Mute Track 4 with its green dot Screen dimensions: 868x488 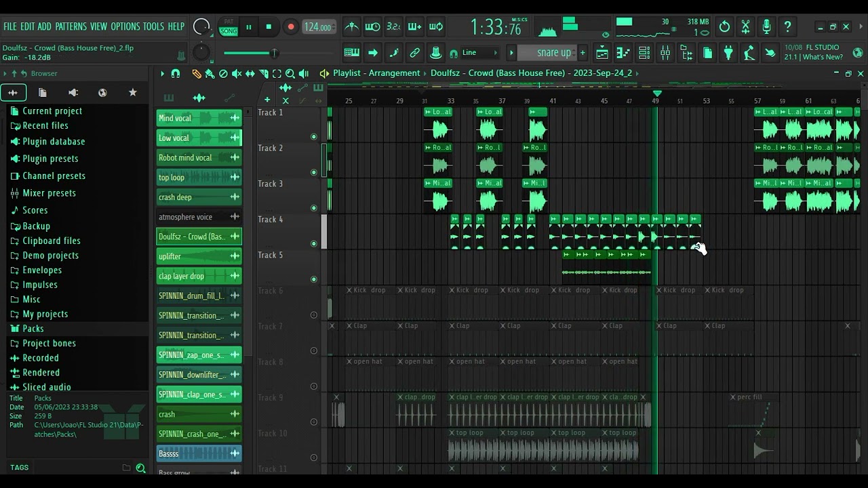(313, 243)
